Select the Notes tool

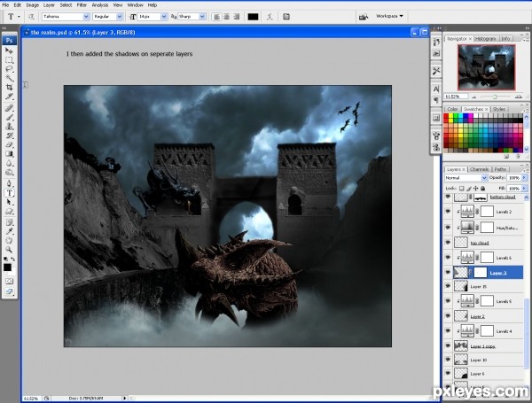9,222
